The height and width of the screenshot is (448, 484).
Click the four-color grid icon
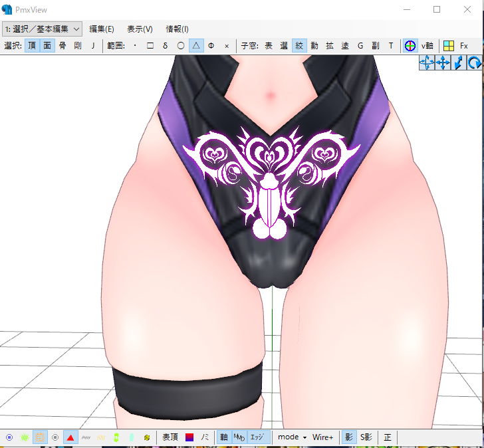click(449, 46)
